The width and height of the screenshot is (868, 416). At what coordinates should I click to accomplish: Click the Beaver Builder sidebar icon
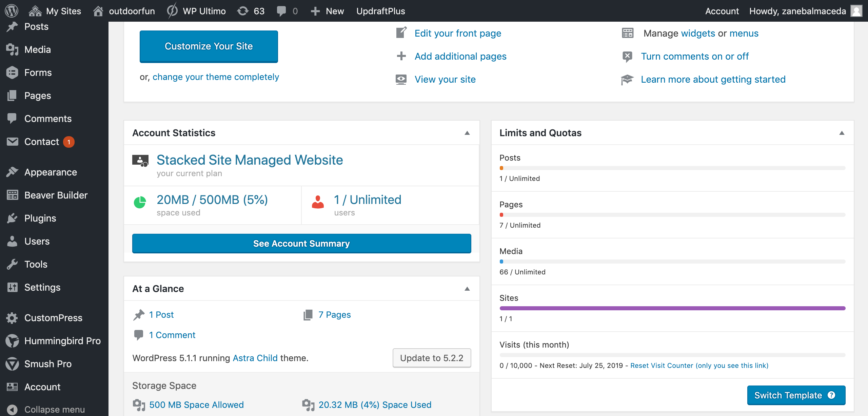(x=12, y=195)
